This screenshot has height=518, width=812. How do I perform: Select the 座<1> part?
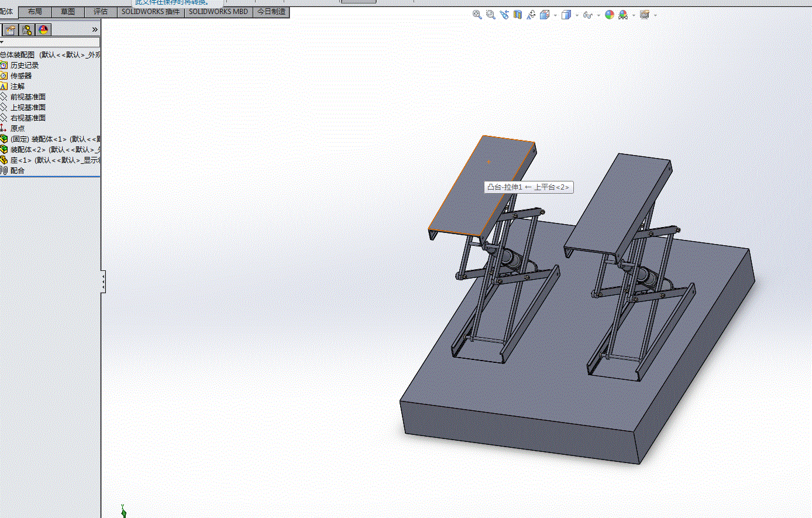coord(56,160)
